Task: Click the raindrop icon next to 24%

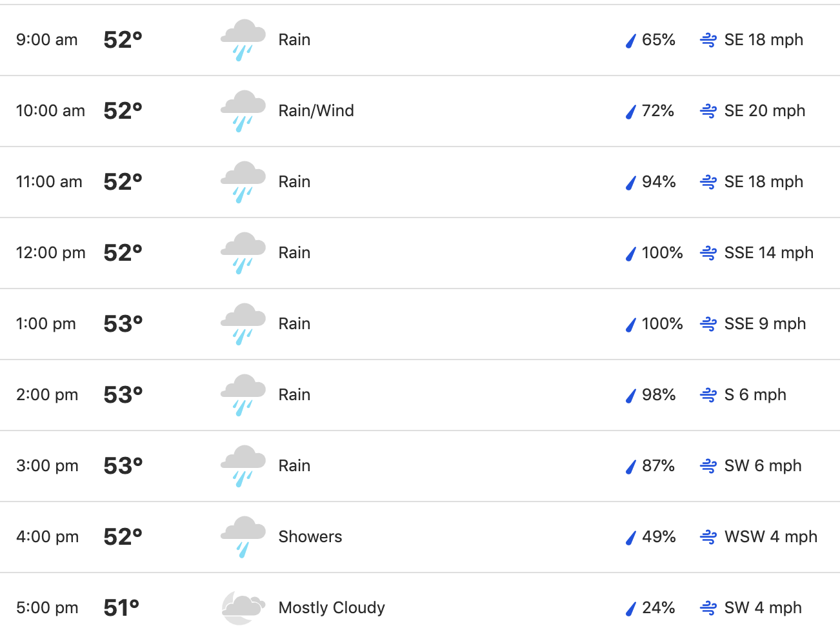Action: coord(631,609)
